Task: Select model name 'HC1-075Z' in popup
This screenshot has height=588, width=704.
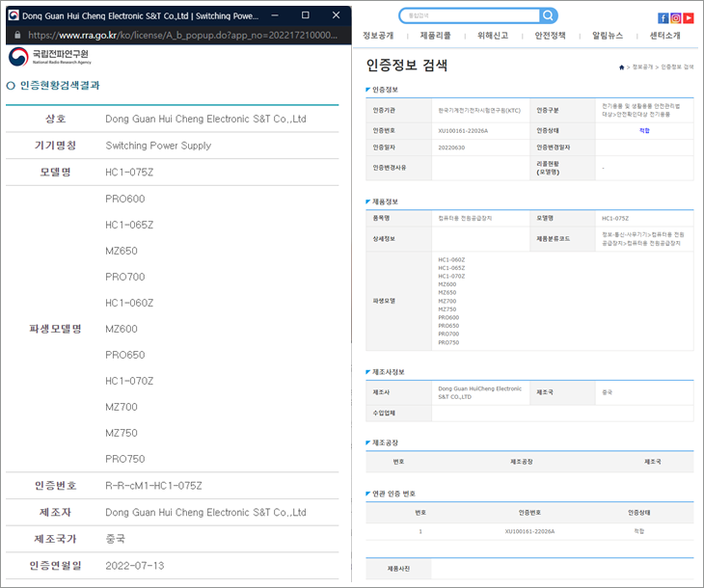Action: [129, 172]
